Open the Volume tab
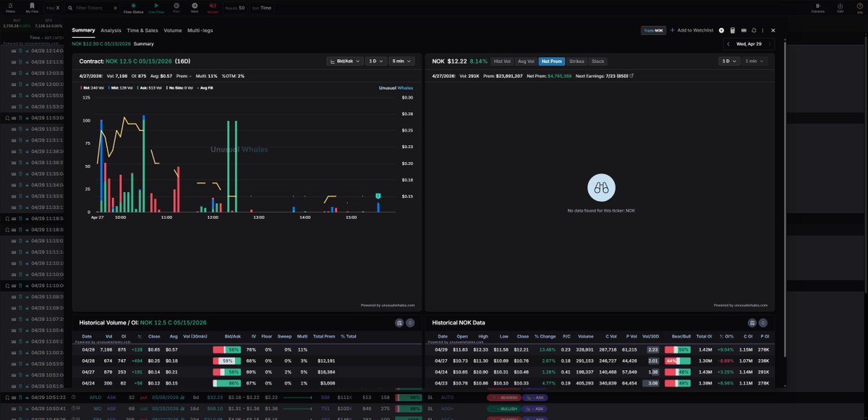 pos(173,30)
